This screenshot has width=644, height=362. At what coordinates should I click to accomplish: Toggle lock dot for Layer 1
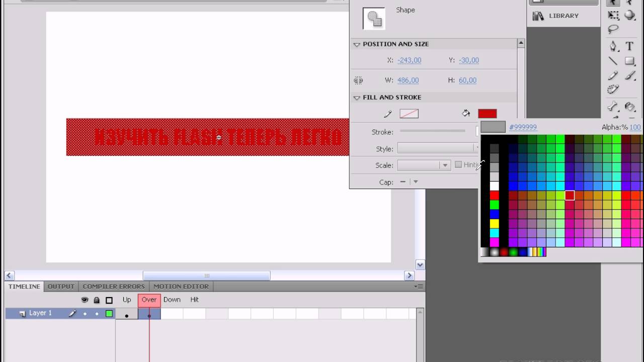[x=97, y=313]
